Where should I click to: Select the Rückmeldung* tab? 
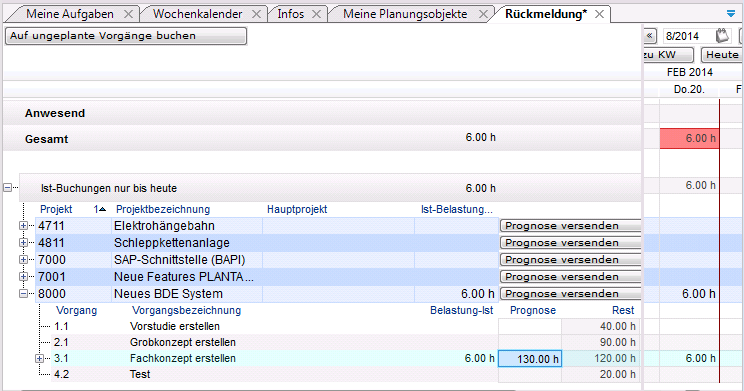pos(546,14)
